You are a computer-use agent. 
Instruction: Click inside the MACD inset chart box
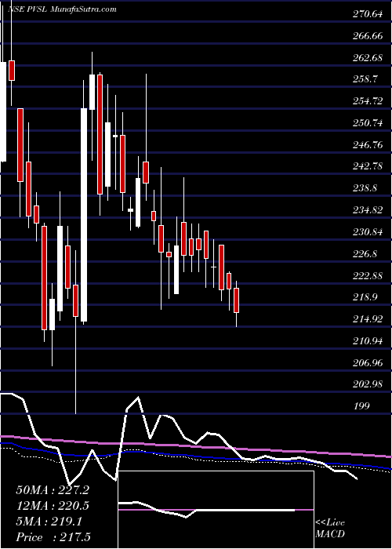tap(216, 510)
